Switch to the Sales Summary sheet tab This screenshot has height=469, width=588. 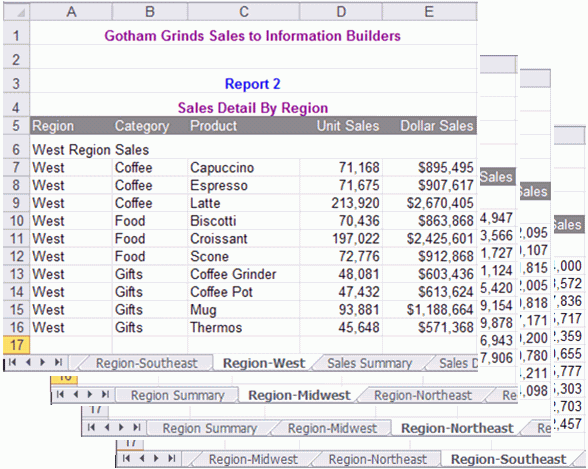click(369, 363)
